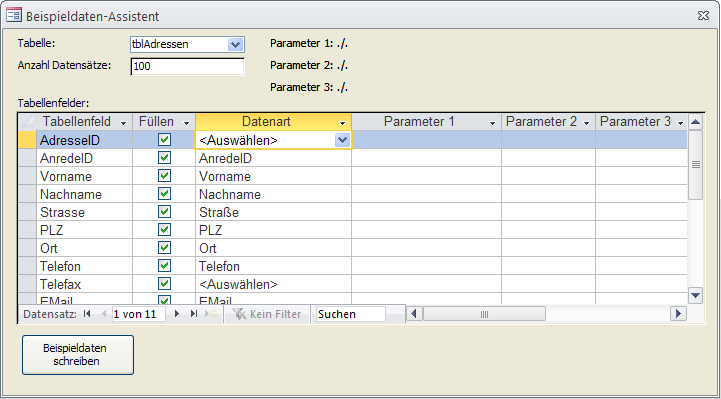This screenshot has height=399, width=721.
Task: Click Beispieldaten schreiben button
Action: (78, 355)
